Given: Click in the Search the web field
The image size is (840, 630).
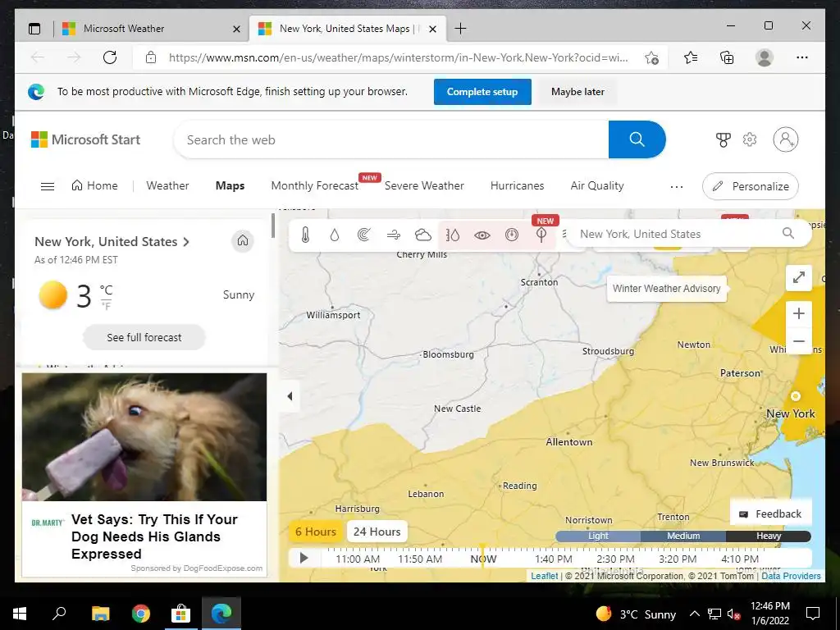Looking at the screenshot, I should click(x=391, y=139).
